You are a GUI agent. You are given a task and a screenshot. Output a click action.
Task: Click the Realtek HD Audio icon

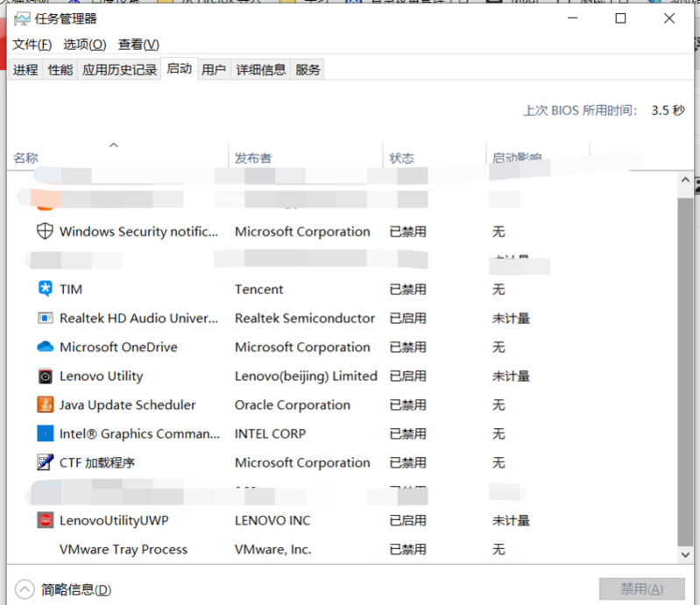click(x=45, y=318)
